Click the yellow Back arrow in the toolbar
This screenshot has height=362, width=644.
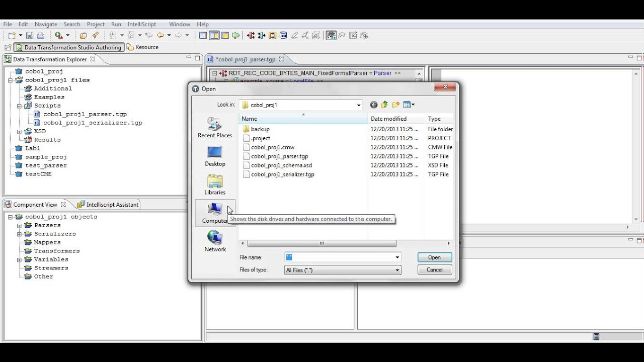tap(160, 35)
